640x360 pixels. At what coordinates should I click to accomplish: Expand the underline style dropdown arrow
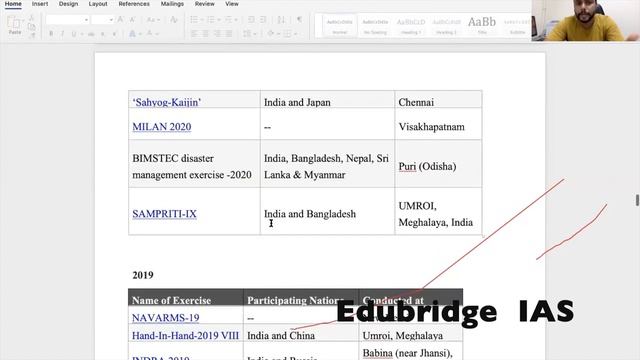81,34
